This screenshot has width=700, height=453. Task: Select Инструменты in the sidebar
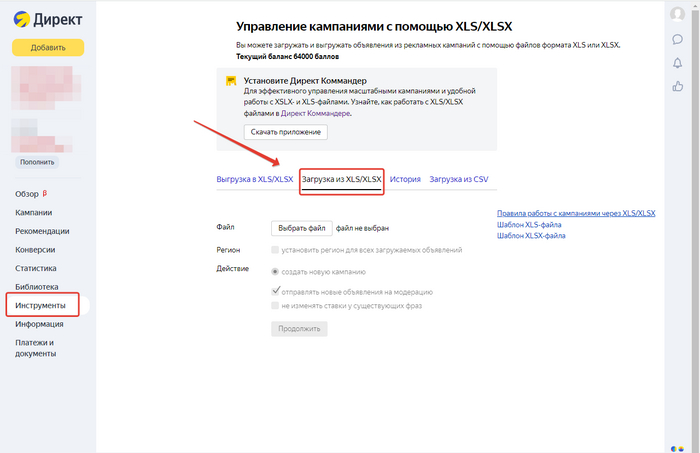[x=42, y=305]
